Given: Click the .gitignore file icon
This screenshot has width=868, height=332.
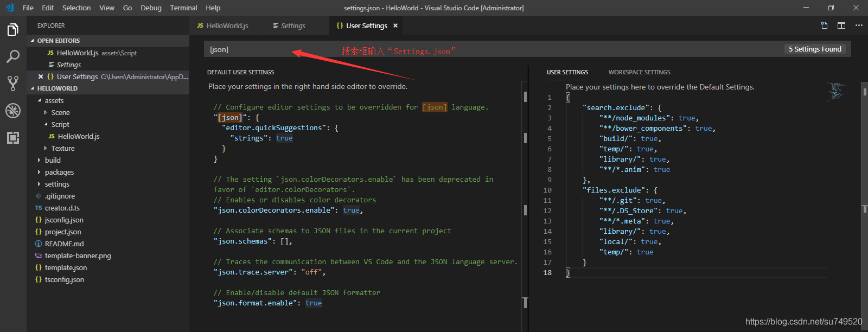Looking at the screenshot, I should [x=39, y=196].
